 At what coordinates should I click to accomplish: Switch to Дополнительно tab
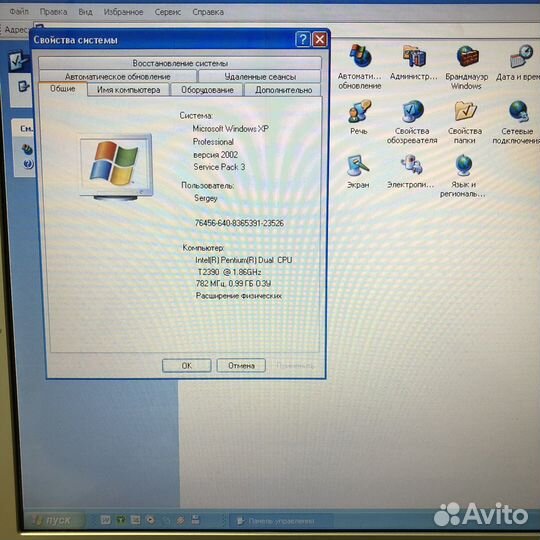(x=283, y=90)
